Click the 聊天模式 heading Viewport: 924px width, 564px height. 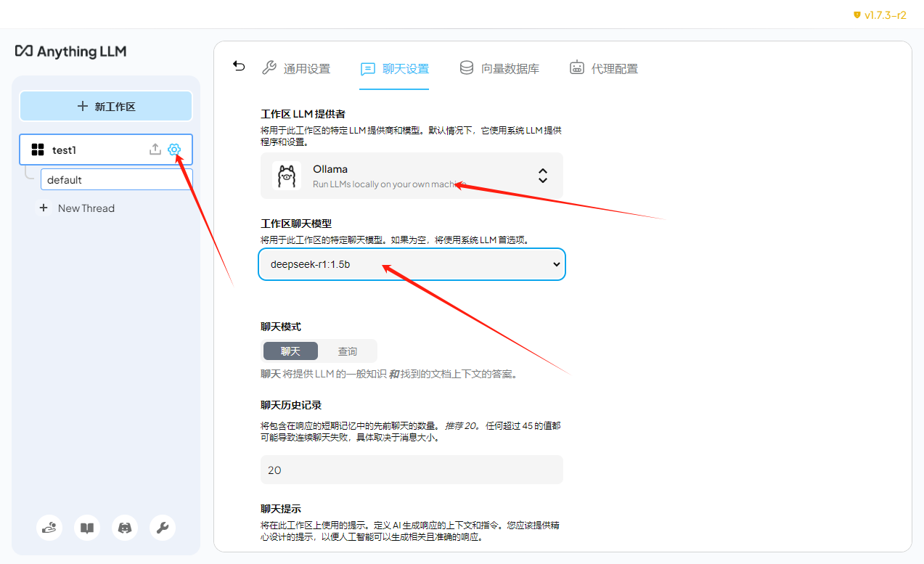[x=281, y=327]
